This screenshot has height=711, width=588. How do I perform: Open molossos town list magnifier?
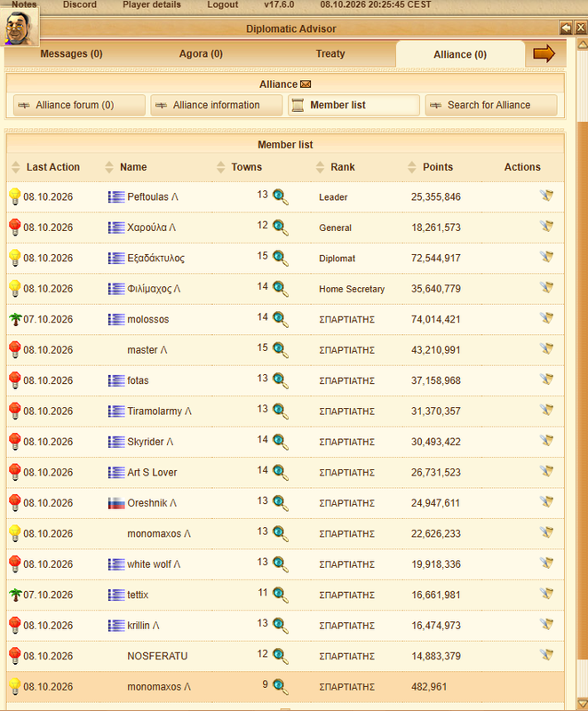(281, 319)
